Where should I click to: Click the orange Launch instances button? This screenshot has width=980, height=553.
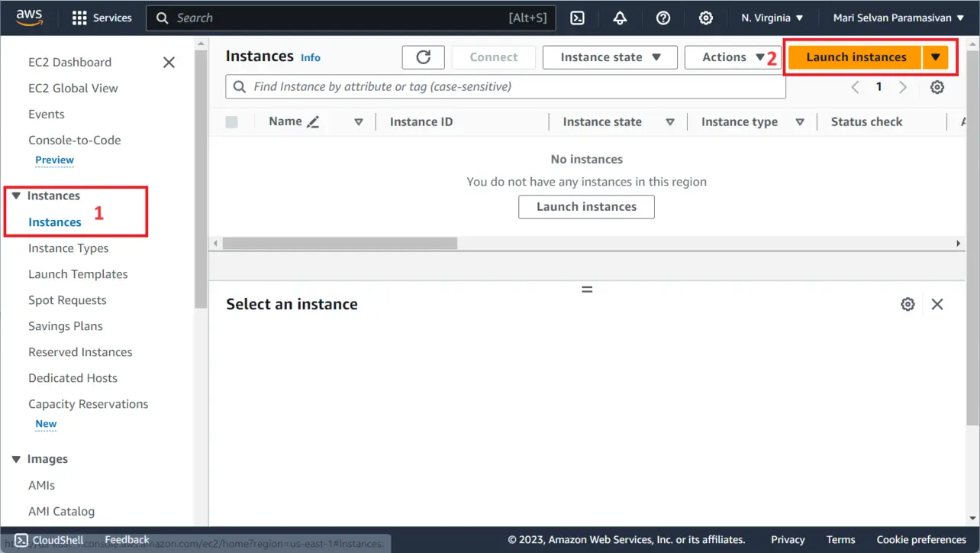coord(856,57)
